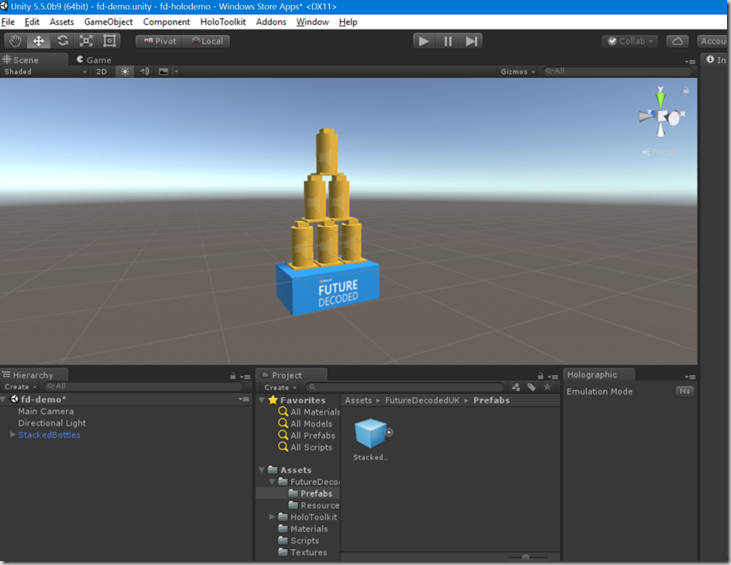Screen dimensions: 731x565
Task: Open the Collab dropdown
Action: pos(630,41)
